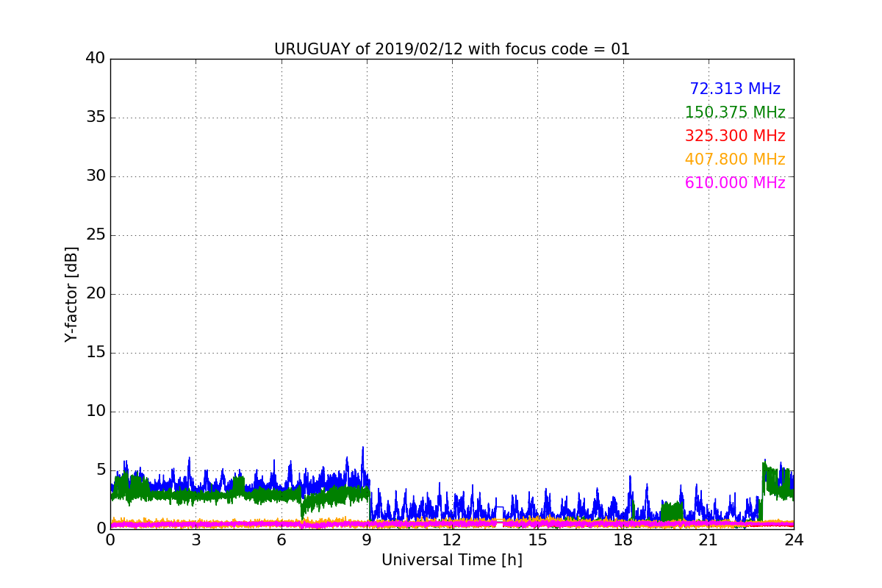Viewport: 882px width, 588px height.
Task: Click y-axis tick label 15
Action: point(96,352)
